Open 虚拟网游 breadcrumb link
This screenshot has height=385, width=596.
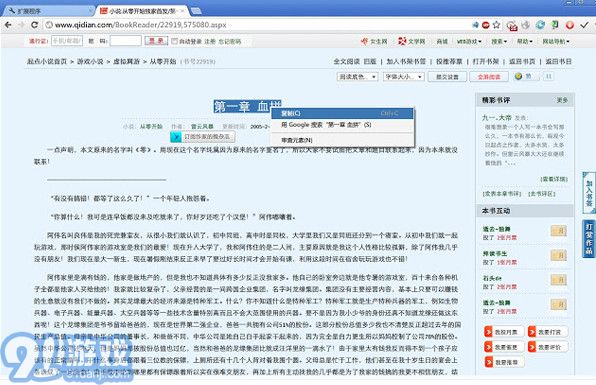126,61
